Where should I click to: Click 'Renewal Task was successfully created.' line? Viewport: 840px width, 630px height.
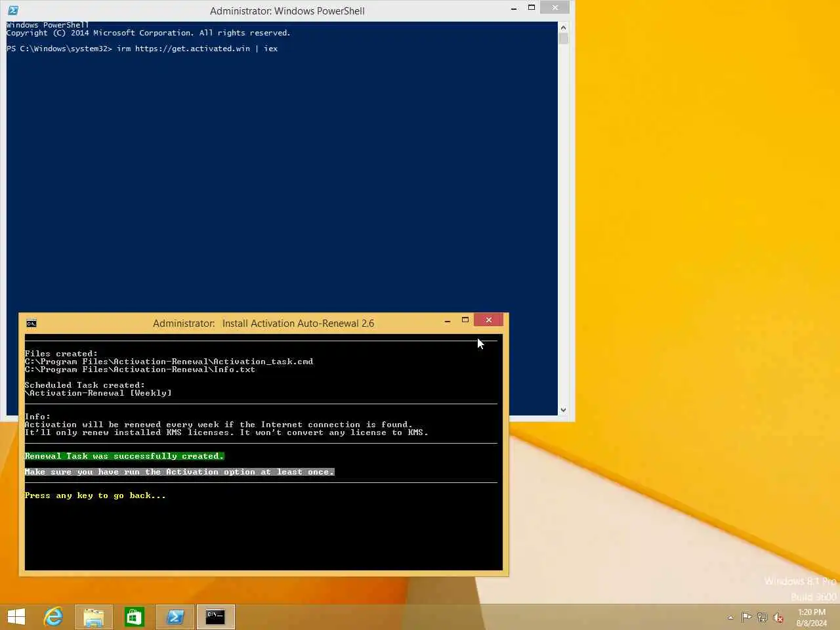pos(124,456)
